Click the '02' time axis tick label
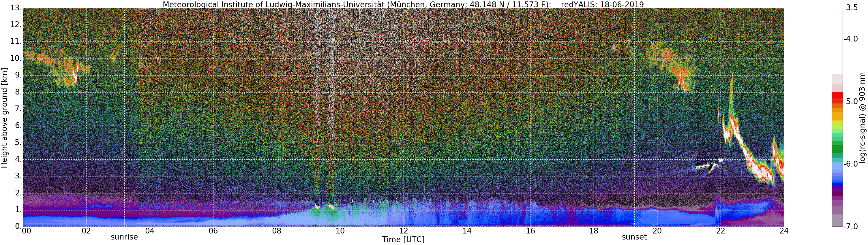This screenshot has height=245, width=868. [86, 231]
